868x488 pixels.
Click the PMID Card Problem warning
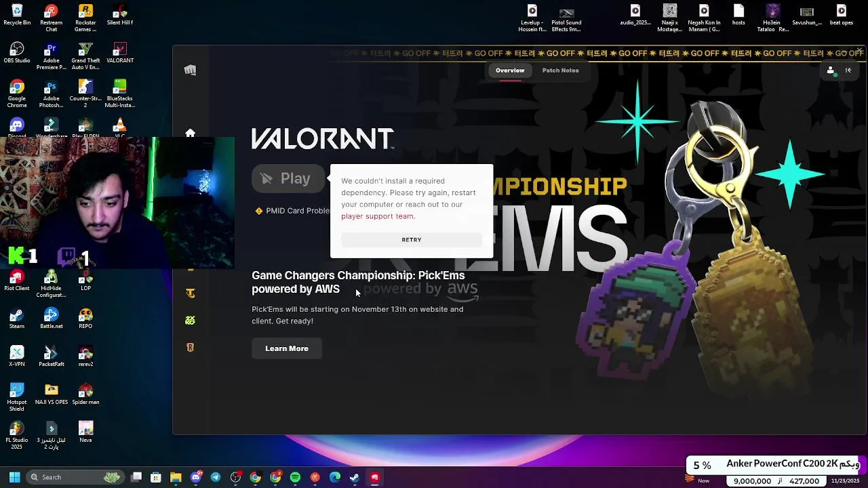click(293, 211)
